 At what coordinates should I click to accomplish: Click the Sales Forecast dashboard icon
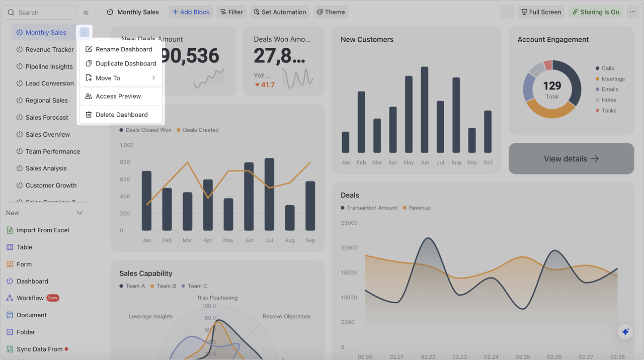coord(20,118)
